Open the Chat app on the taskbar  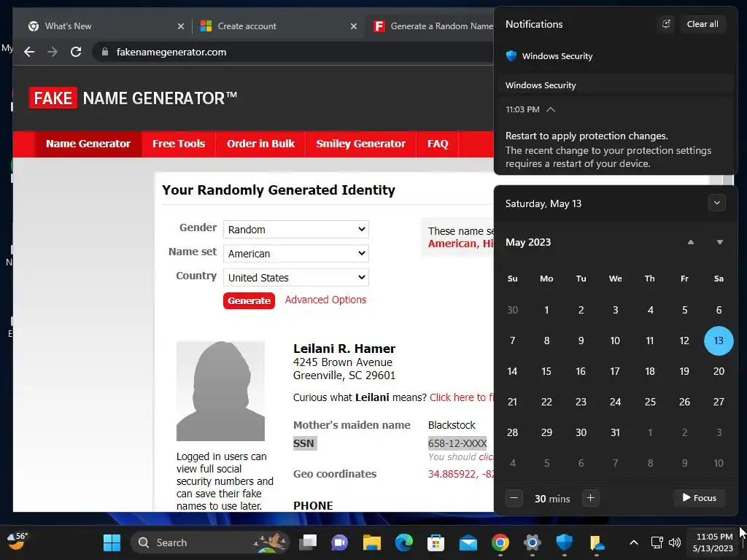click(x=340, y=542)
